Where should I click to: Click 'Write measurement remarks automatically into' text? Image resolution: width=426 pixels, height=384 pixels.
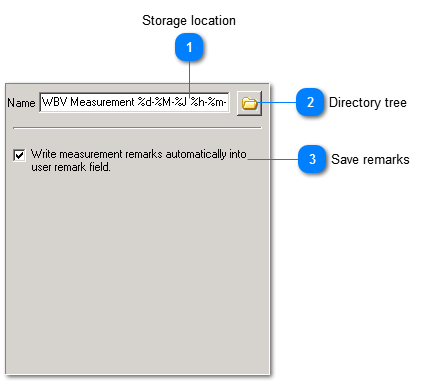pyautogui.click(x=139, y=154)
